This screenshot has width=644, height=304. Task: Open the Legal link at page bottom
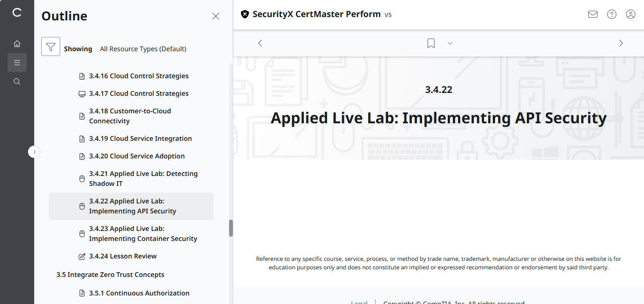pyautogui.click(x=359, y=302)
